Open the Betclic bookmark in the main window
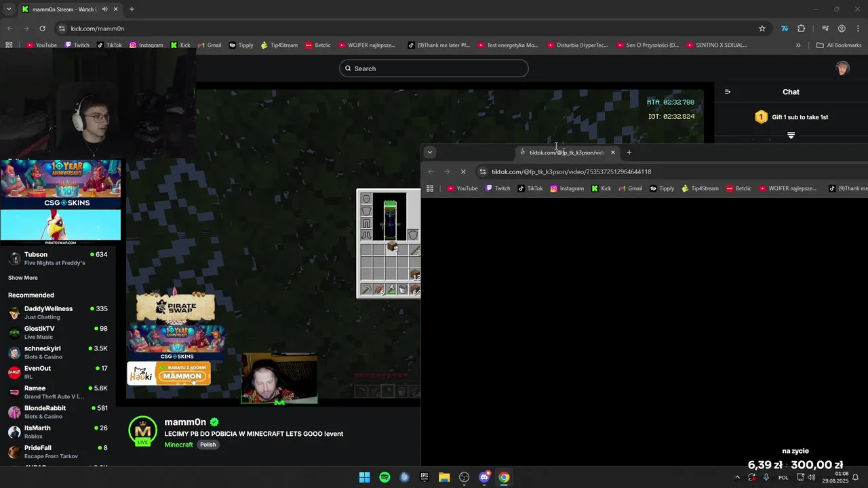Viewport: 868px width, 488px height. coord(318,45)
